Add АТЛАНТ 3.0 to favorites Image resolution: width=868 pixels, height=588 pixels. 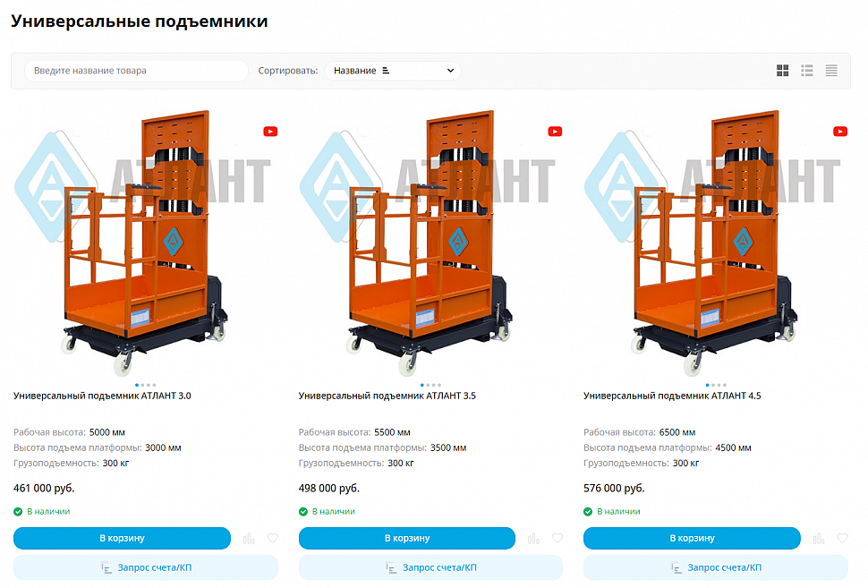click(x=272, y=538)
